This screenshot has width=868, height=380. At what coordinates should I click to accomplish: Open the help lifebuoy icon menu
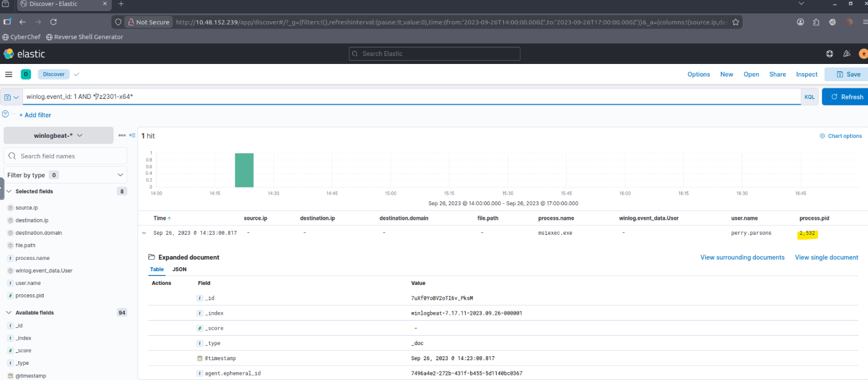coord(830,54)
